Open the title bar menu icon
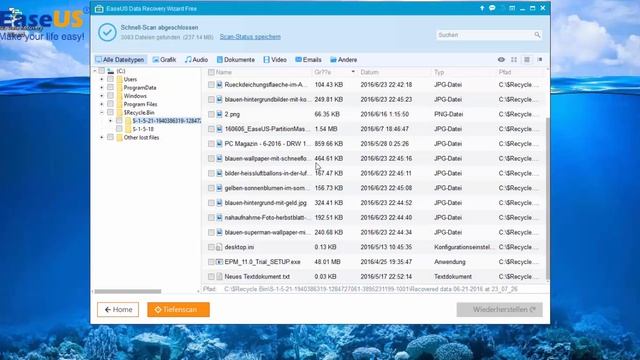The width and height of the screenshot is (640, 360). click(512, 8)
